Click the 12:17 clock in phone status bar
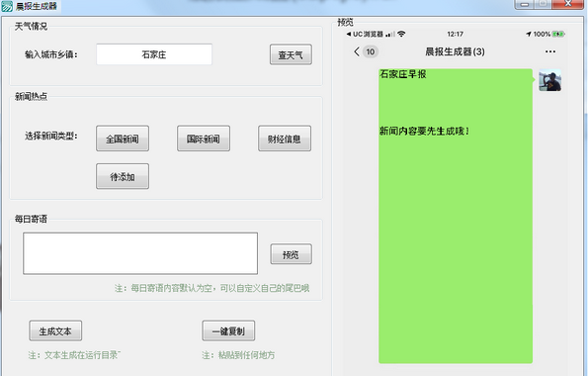The image size is (588, 376). 456,34
